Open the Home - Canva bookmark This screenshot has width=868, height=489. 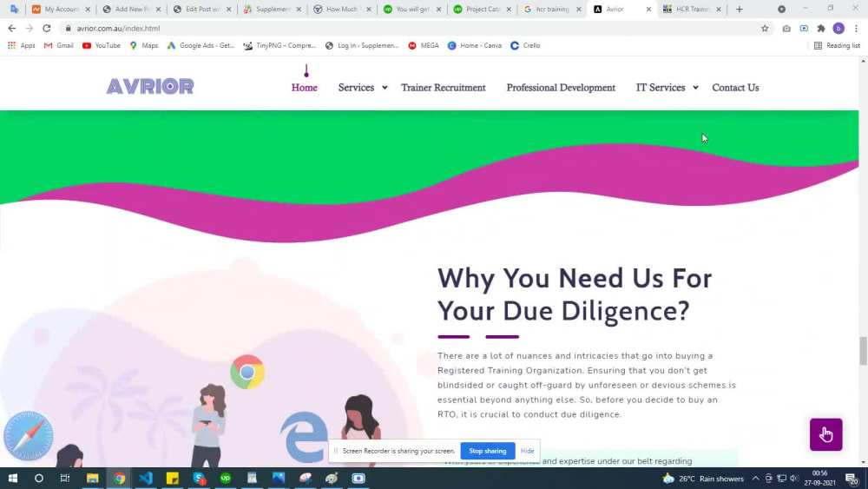pos(475,45)
